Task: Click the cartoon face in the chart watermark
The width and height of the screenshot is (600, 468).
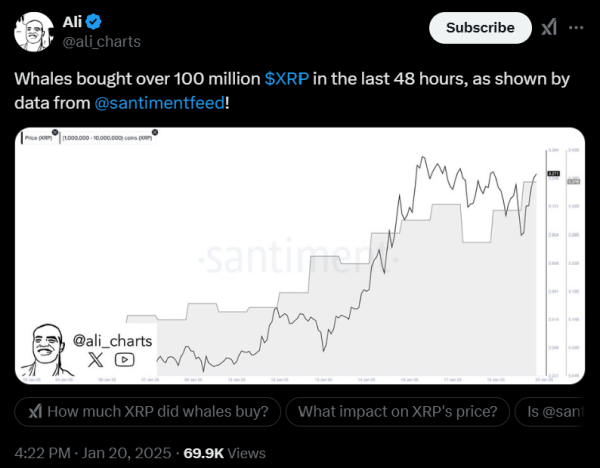Action: (45, 349)
